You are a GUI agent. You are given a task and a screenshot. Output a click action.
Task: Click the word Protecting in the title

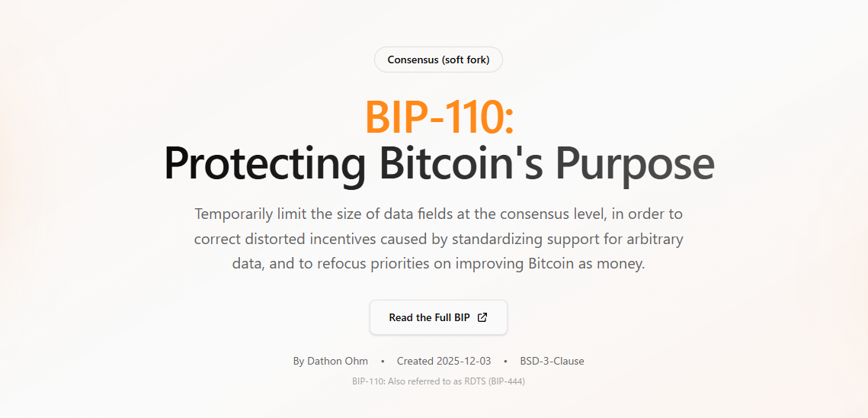(264, 163)
